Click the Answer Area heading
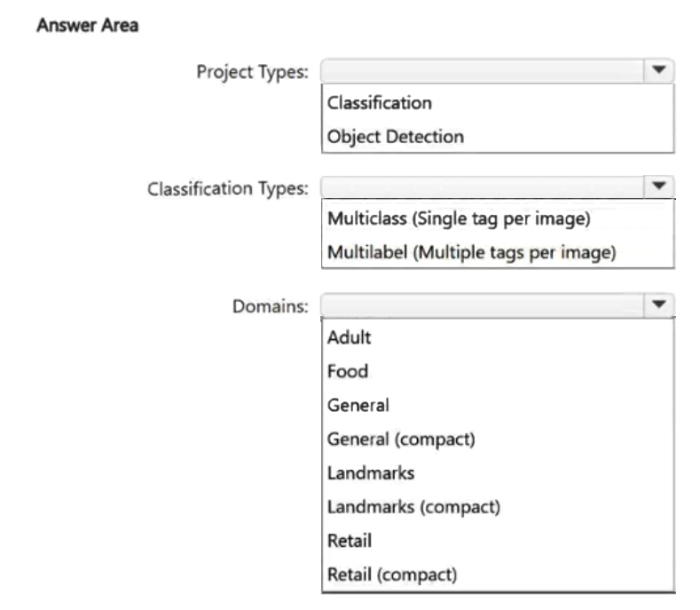700x610 pixels. (x=88, y=25)
